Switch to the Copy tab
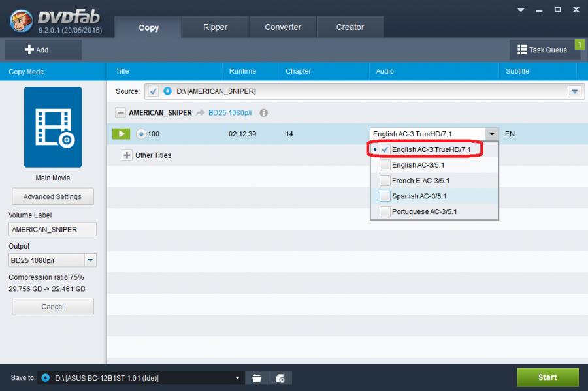This screenshot has height=391, width=588. (148, 27)
